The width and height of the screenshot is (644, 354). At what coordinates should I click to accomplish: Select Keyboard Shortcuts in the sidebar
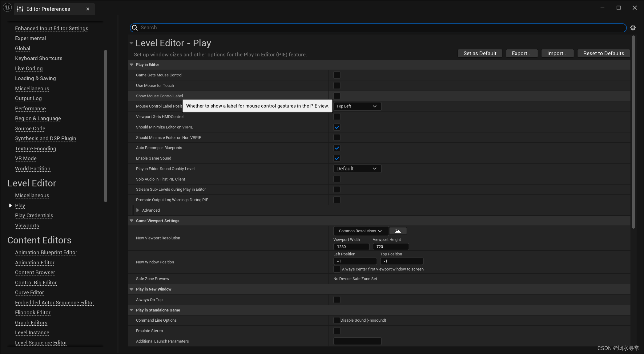pyautogui.click(x=38, y=58)
